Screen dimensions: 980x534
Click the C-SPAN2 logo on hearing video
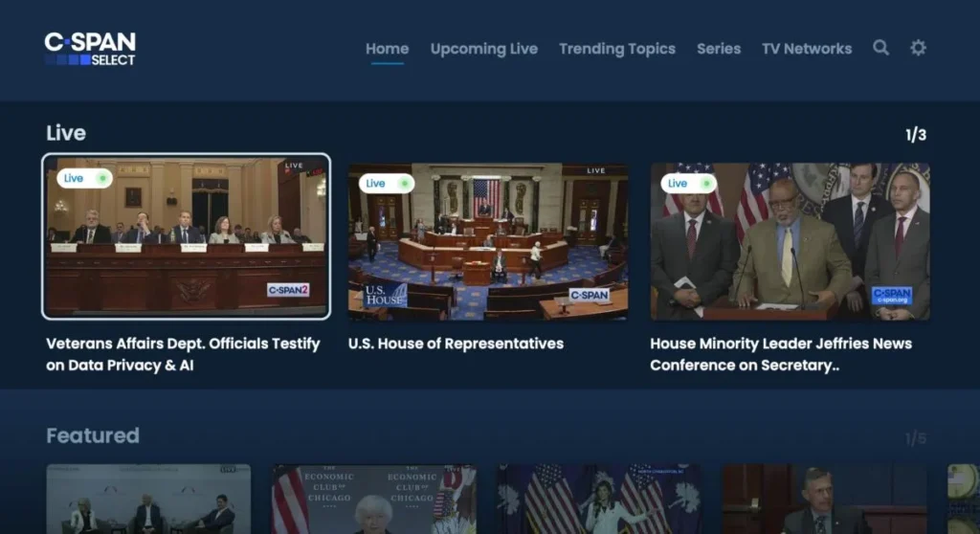(x=287, y=290)
